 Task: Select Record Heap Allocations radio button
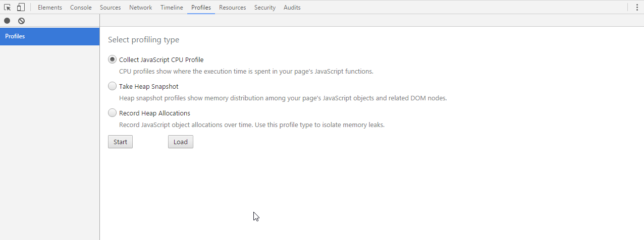click(x=112, y=113)
